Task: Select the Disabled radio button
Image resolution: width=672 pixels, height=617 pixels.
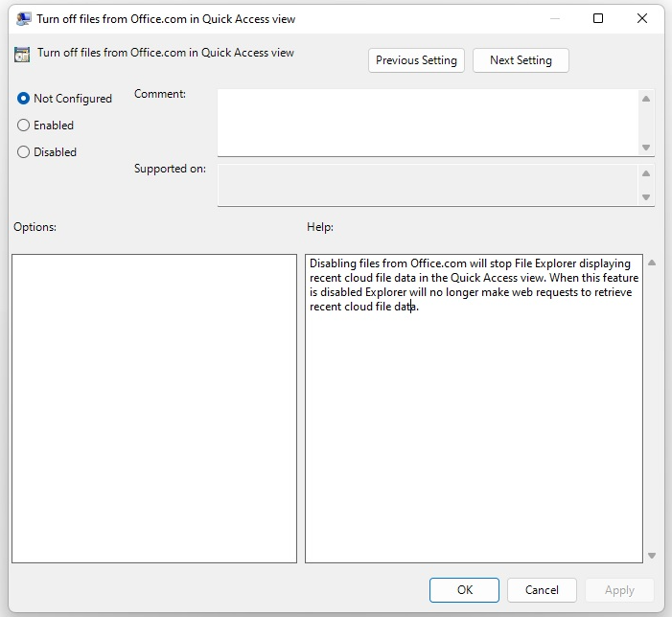Action: click(x=24, y=152)
